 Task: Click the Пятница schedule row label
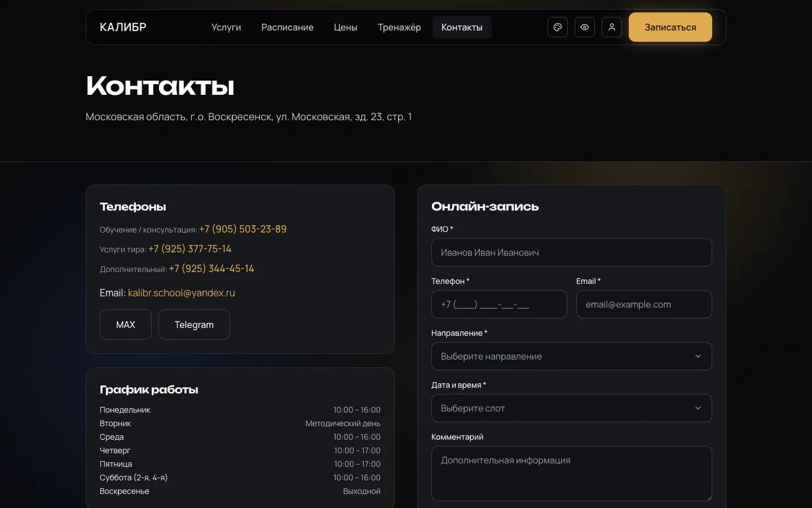pyautogui.click(x=116, y=464)
